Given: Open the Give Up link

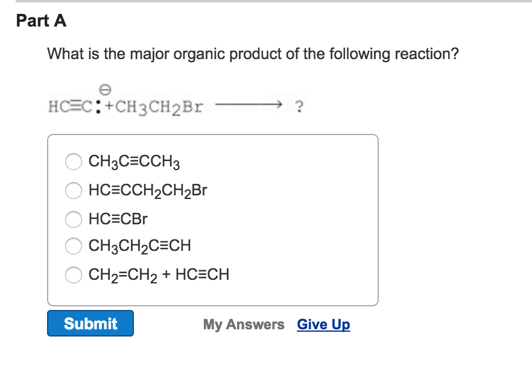Looking at the screenshot, I should (323, 324).
